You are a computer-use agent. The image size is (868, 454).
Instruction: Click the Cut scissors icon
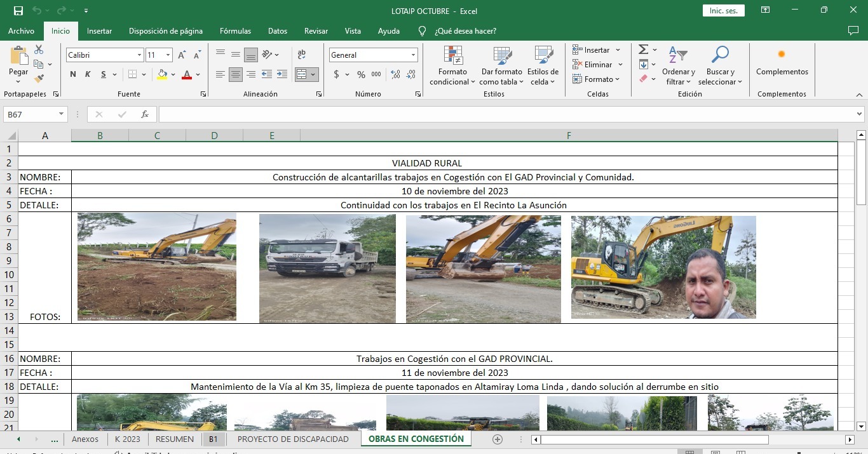tap(39, 50)
